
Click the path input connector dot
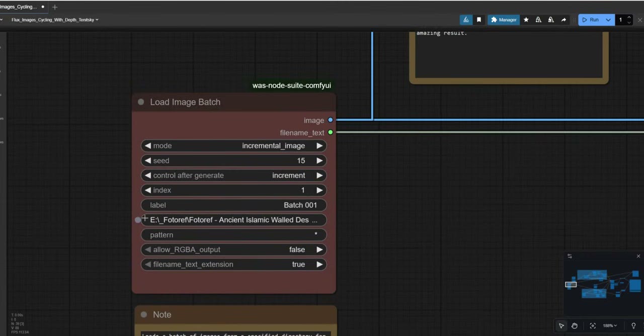coord(138,220)
